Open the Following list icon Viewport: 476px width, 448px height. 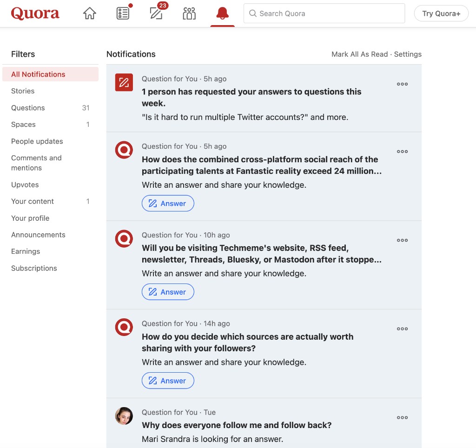point(123,13)
